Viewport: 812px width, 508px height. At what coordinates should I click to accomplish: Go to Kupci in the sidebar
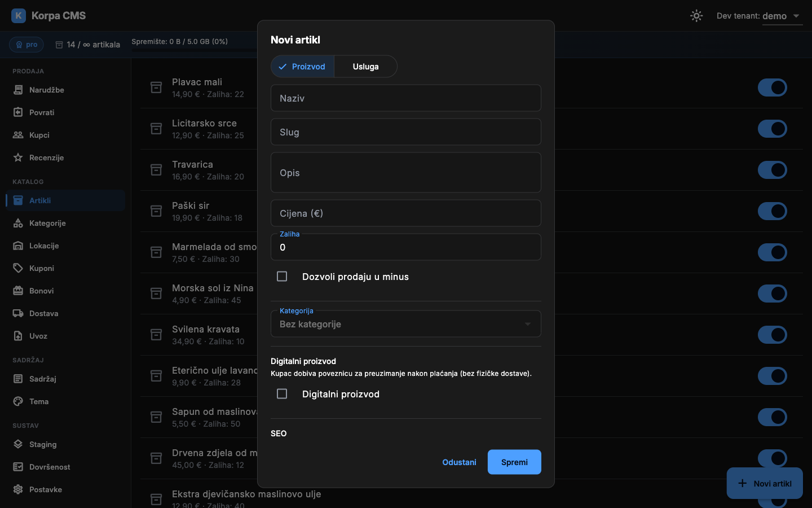click(65, 135)
